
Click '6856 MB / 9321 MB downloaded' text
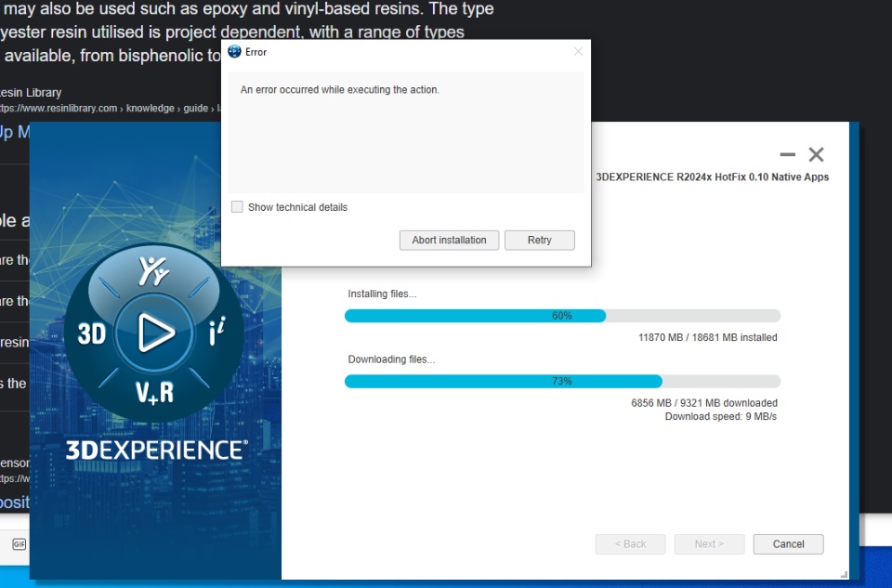tap(704, 402)
